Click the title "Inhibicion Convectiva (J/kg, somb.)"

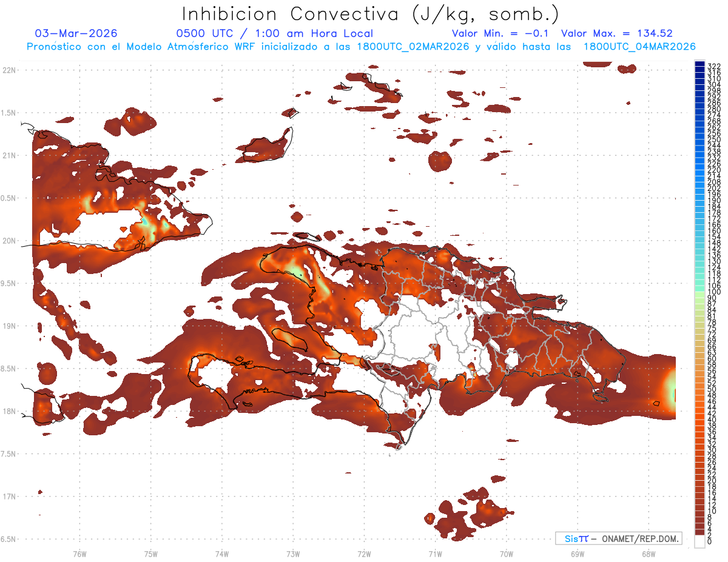[x=371, y=14]
